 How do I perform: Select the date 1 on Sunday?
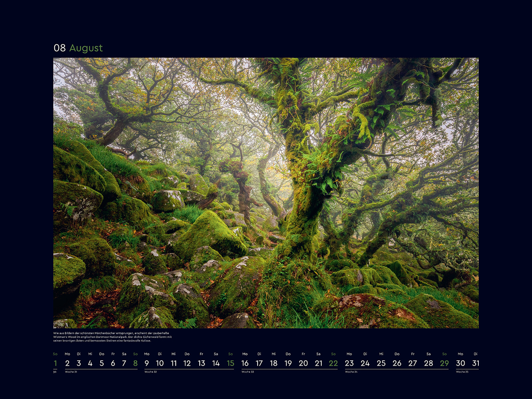pyautogui.click(x=54, y=363)
